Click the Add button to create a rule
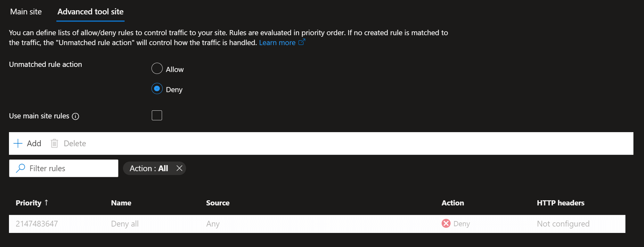 pos(27,143)
